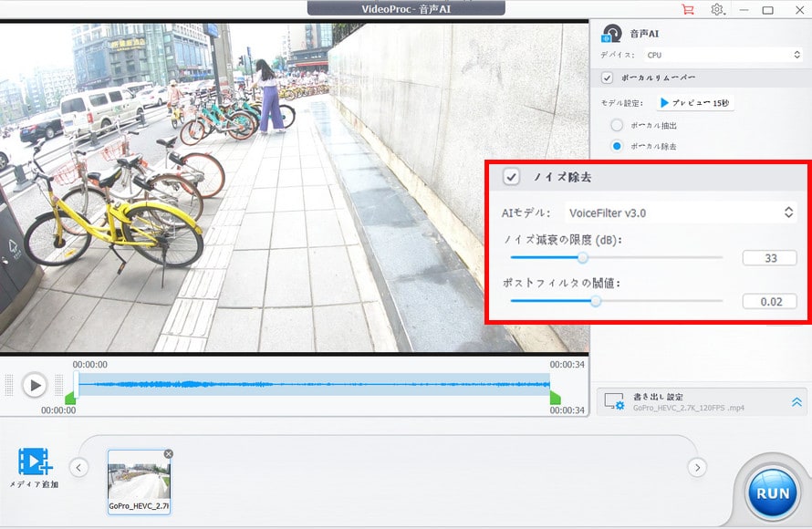The image size is (812, 529).
Task: Open the AIモデル VoiceFilter v3.0 dropdown
Action: click(681, 213)
